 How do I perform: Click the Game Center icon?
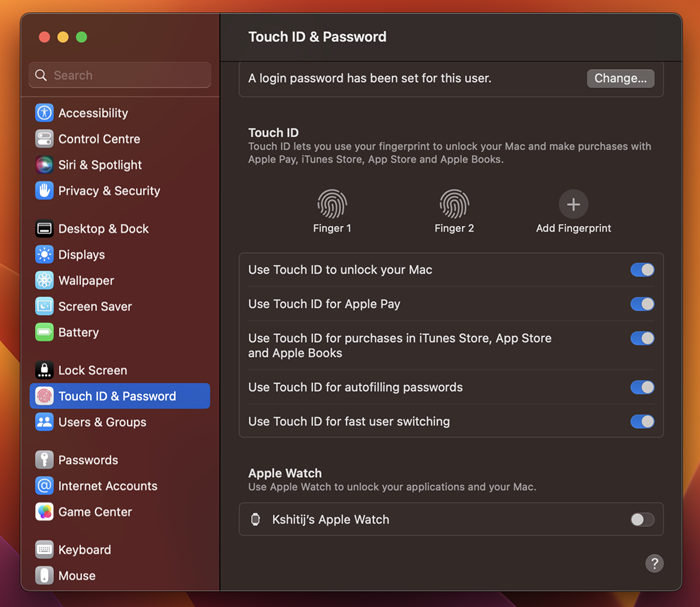pos(44,511)
